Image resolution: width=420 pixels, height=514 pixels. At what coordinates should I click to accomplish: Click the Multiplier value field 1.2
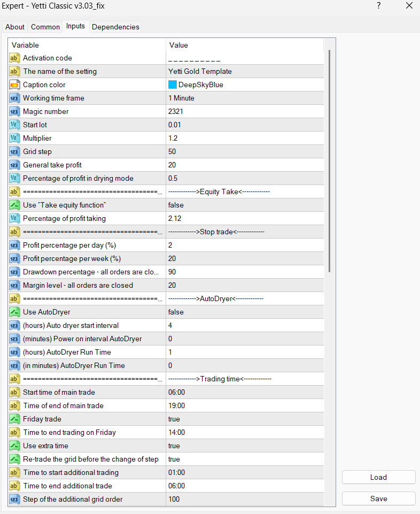tap(173, 138)
